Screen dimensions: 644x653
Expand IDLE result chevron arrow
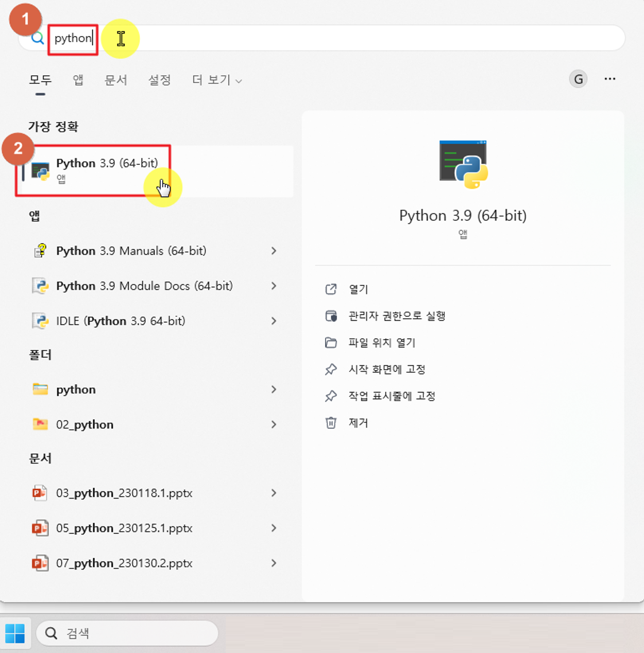tap(274, 321)
